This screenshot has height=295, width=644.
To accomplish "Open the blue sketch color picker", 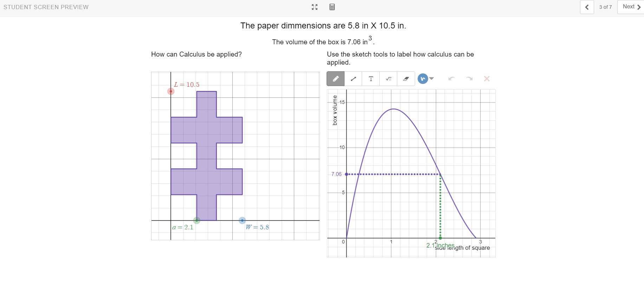I will (x=423, y=79).
